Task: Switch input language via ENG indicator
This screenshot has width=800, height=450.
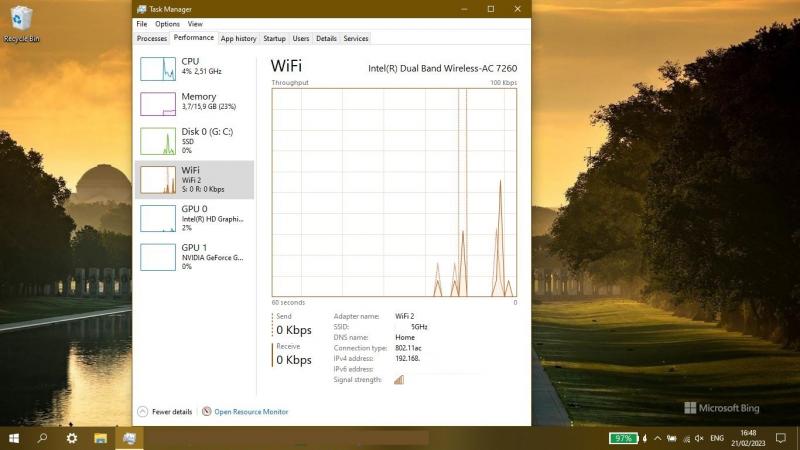Action: point(717,438)
